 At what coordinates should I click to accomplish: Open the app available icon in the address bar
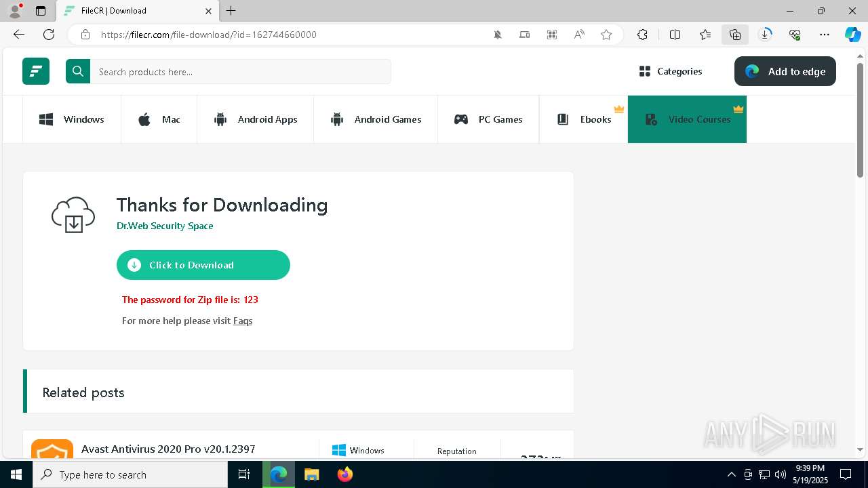coord(552,35)
